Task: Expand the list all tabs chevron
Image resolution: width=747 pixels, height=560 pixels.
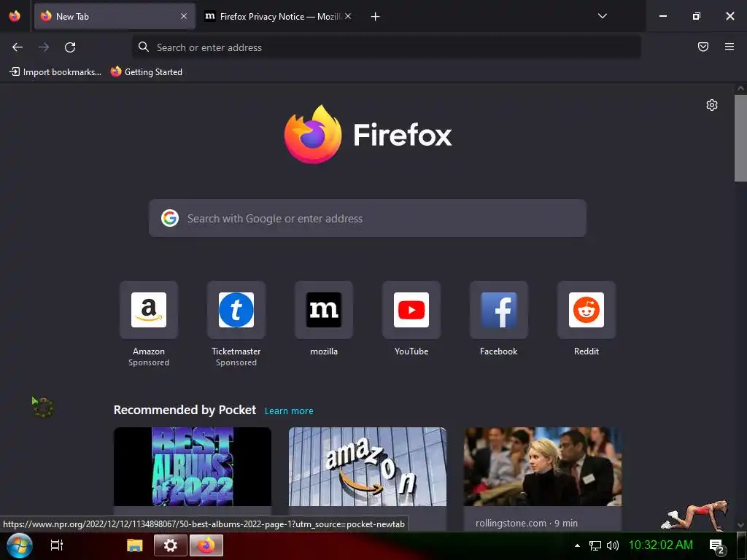Action: pyautogui.click(x=602, y=16)
